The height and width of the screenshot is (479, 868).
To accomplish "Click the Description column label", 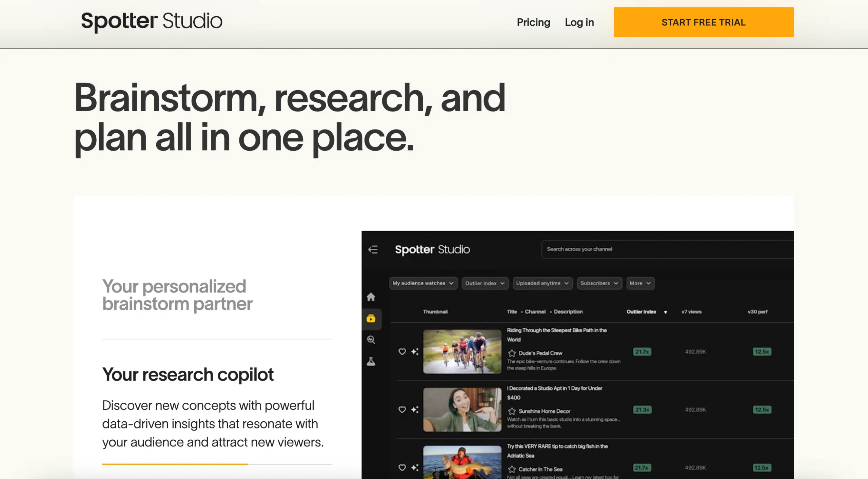I will click(x=568, y=312).
